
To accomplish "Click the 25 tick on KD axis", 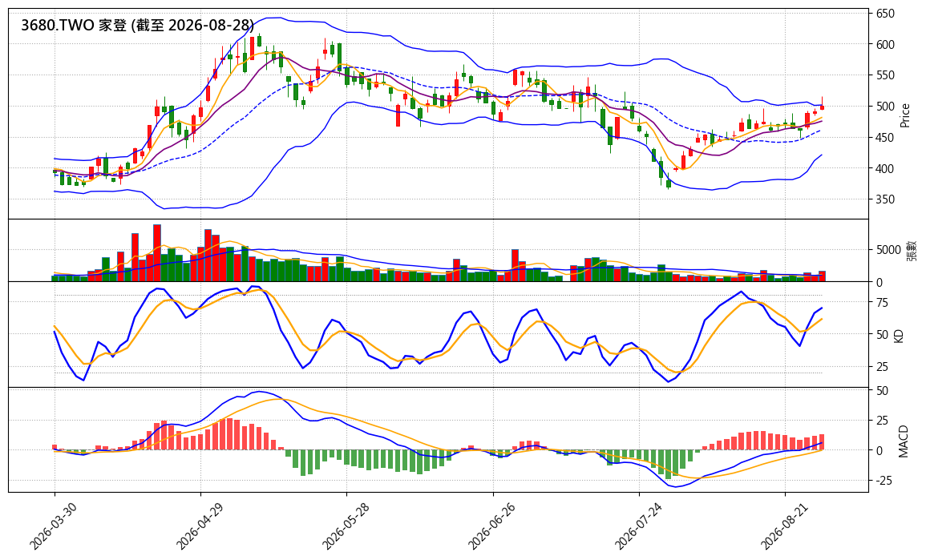I will 882,367.
